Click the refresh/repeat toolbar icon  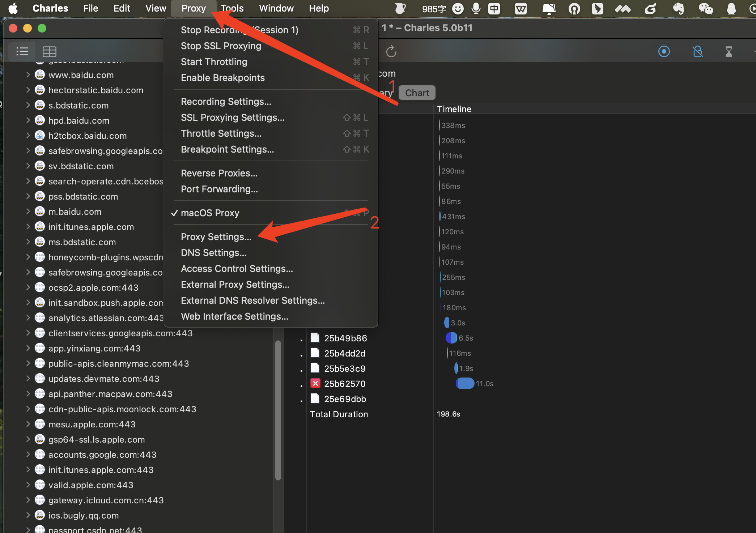(x=391, y=51)
